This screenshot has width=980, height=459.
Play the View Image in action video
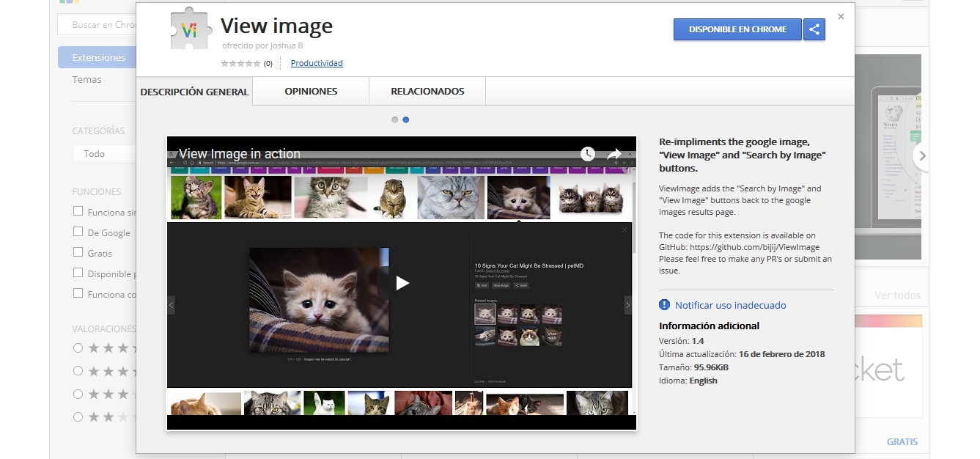click(x=402, y=282)
